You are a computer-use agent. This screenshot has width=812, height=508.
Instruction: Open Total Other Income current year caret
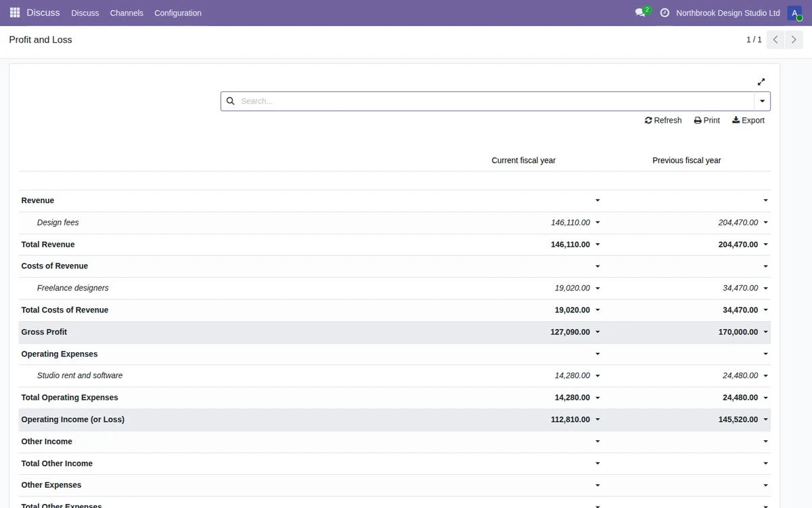597,463
